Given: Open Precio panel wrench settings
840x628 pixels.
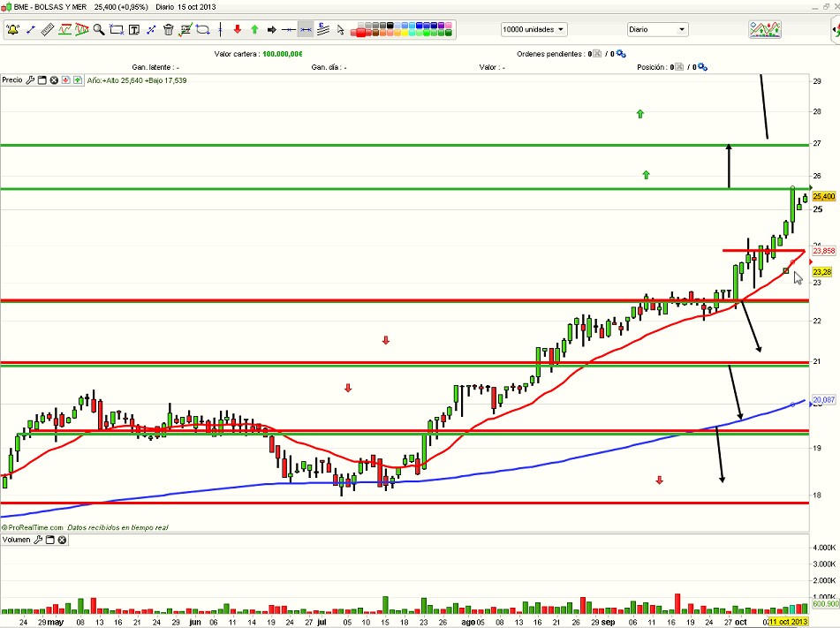Looking at the screenshot, I should point(30,80).
